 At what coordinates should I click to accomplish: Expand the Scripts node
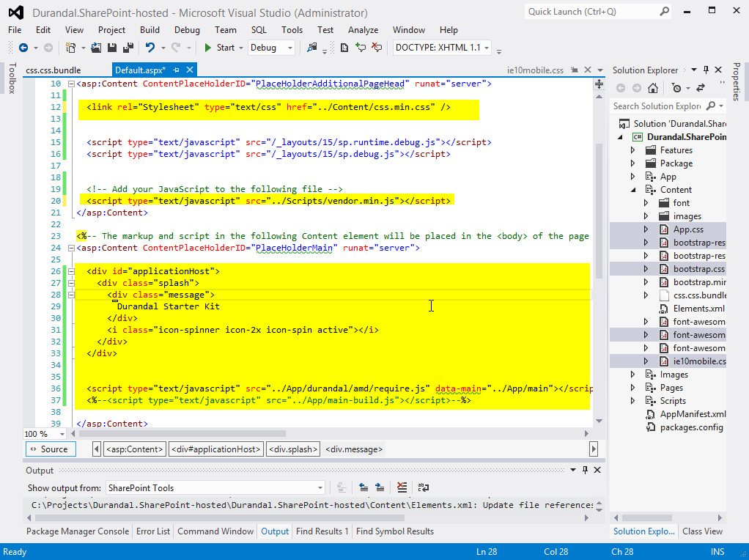click(633, 401)
